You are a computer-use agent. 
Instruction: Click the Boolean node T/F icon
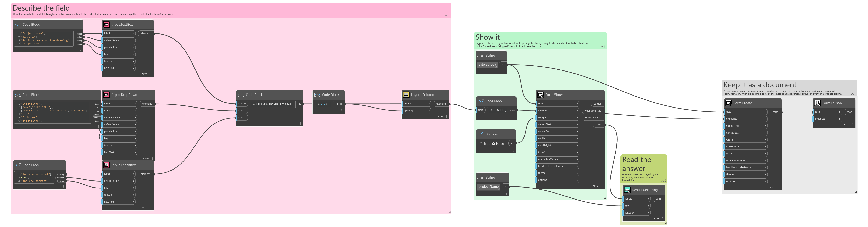[x=480, y=134]
